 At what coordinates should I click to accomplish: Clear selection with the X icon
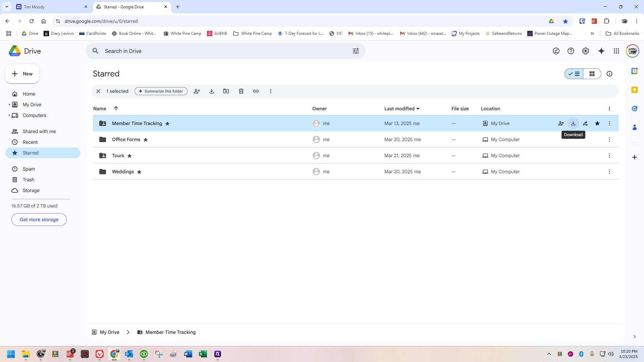[x=98, y=91]
